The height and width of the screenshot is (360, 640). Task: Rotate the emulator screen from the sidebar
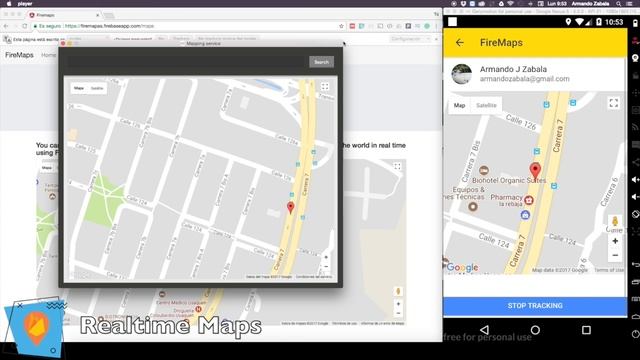pos(635,214)
